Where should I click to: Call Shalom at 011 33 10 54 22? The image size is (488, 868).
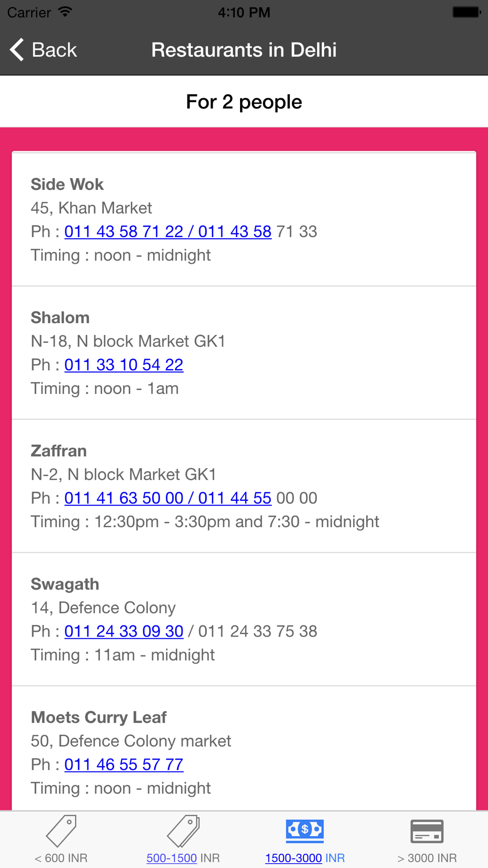[124, 365]
